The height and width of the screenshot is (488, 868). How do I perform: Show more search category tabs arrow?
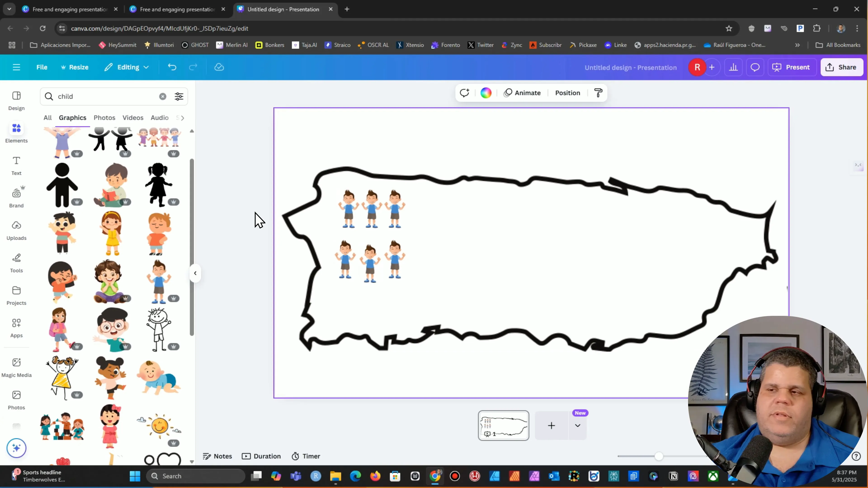click(183, 117)
